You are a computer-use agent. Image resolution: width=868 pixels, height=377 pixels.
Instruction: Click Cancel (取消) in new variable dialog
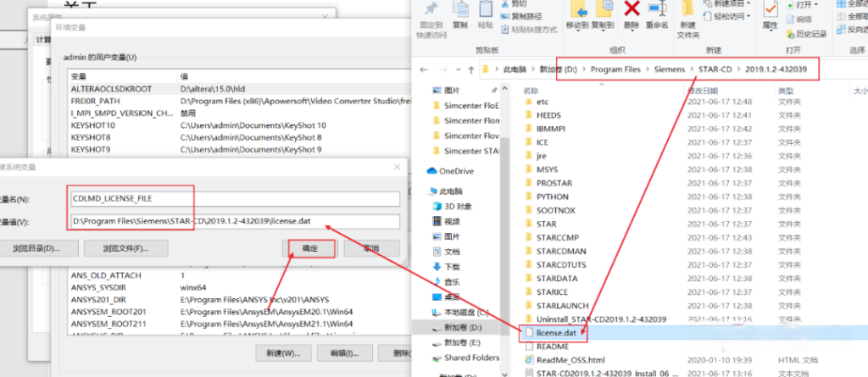[371, 248]
